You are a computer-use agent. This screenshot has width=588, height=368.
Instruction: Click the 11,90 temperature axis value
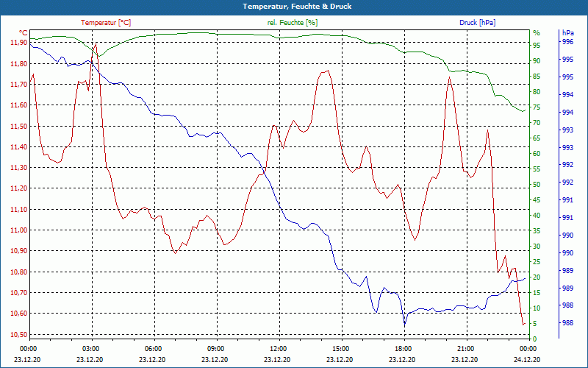19,43
